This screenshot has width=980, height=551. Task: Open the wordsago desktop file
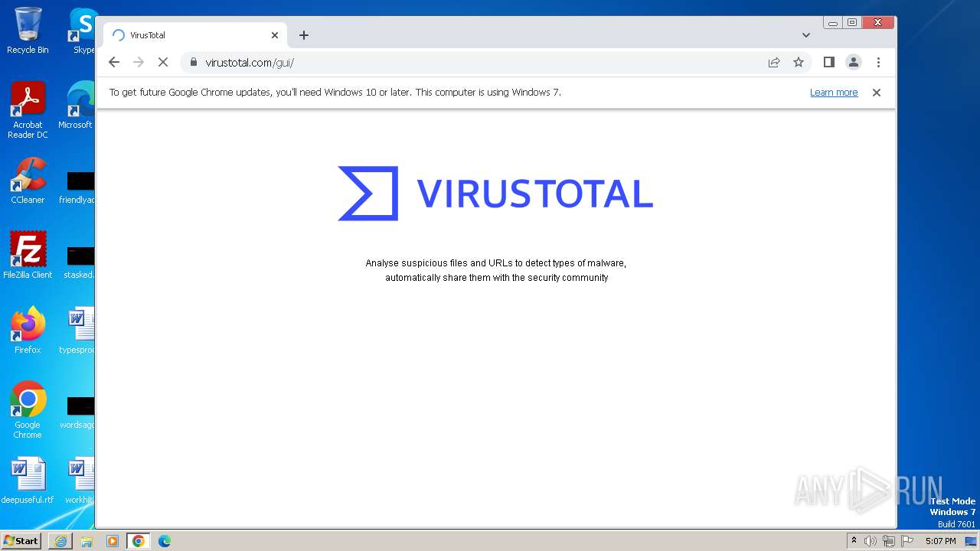tap(77, 412)
